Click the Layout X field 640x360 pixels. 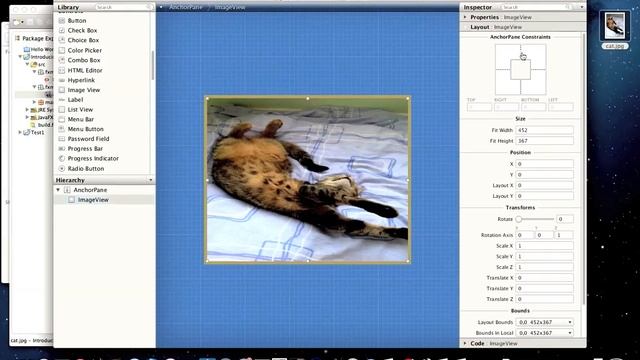[x=544, y=185]
